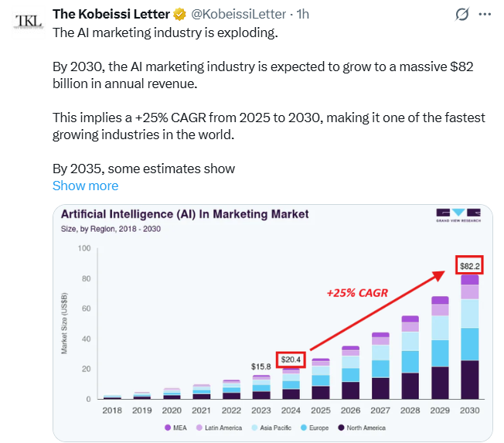504x443 pixels.
Task: Click the Europe legend dot
Action: [x=304, y=428]
